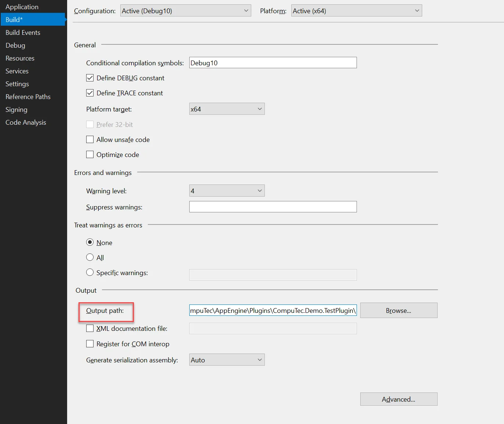Uncheck Define DEBUG constant
The width and height of the screenshot is (504, 424).
coord(90,78)
